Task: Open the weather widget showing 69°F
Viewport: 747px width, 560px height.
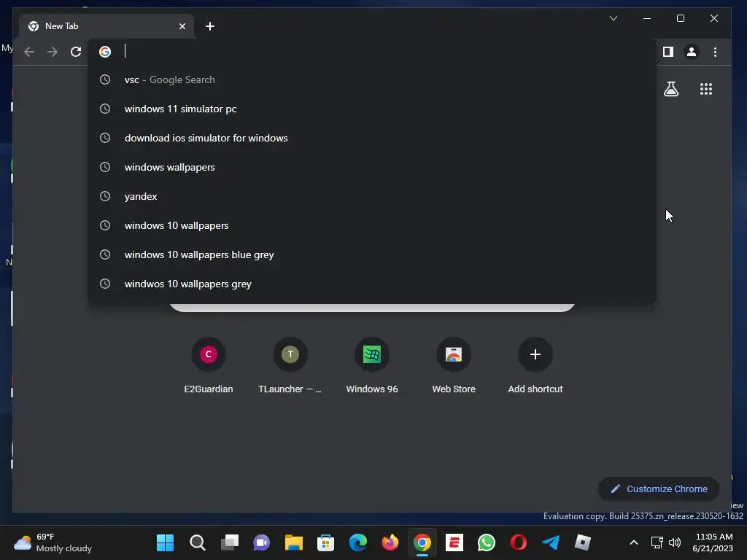Action: point(53,542)
